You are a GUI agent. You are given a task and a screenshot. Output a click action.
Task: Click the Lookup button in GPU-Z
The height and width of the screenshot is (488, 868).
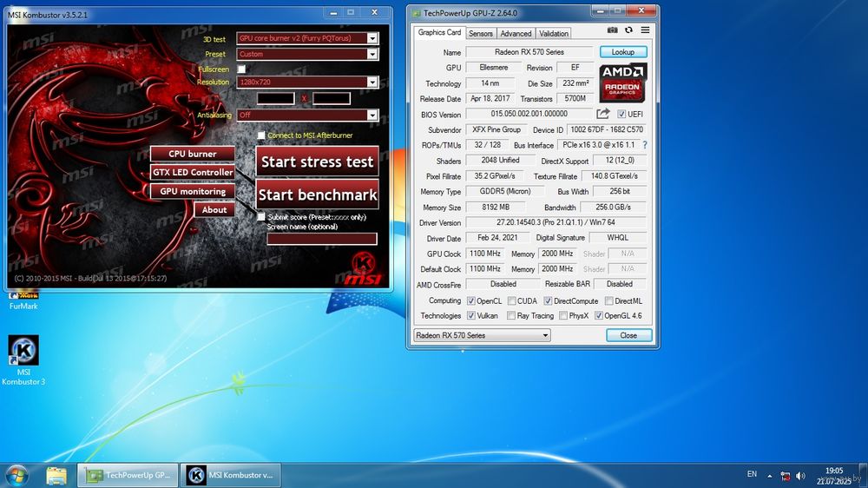pos(622,52)
